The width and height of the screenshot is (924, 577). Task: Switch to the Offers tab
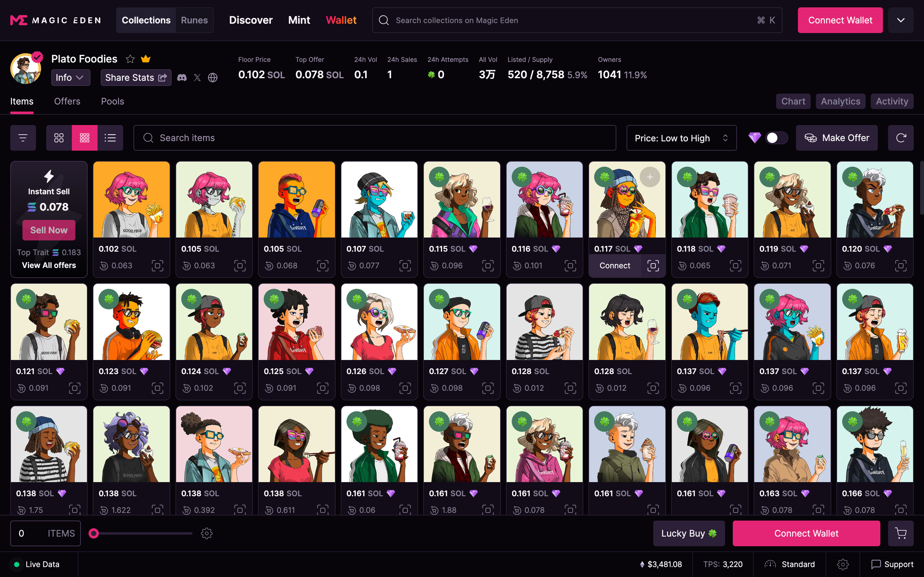pos(67,101)
